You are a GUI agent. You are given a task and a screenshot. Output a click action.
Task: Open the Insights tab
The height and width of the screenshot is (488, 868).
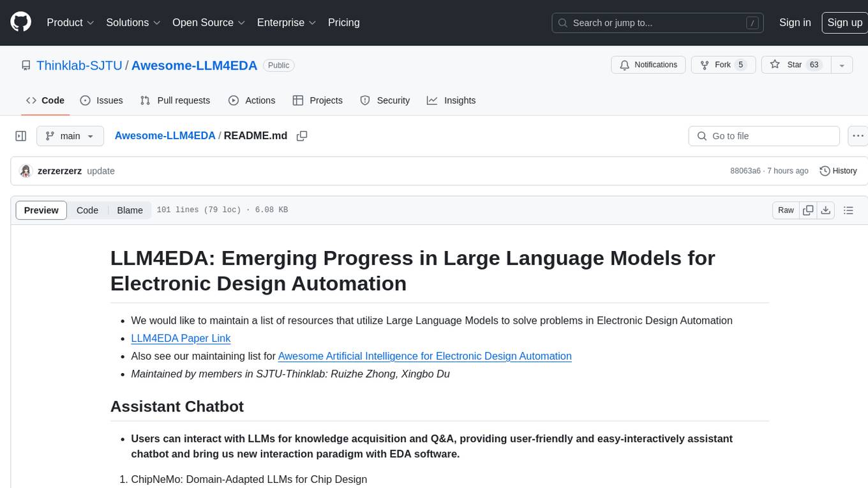pos(451,100)
